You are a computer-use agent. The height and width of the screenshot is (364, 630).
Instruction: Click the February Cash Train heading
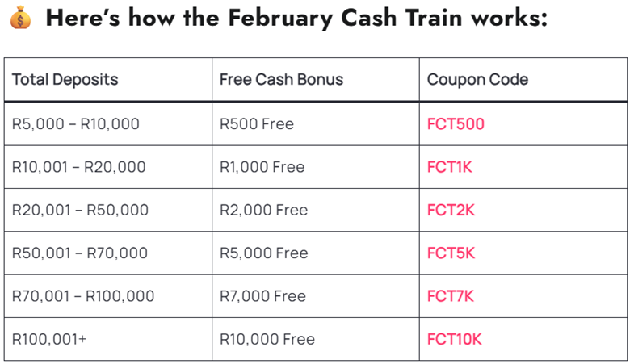click(296, 18)
